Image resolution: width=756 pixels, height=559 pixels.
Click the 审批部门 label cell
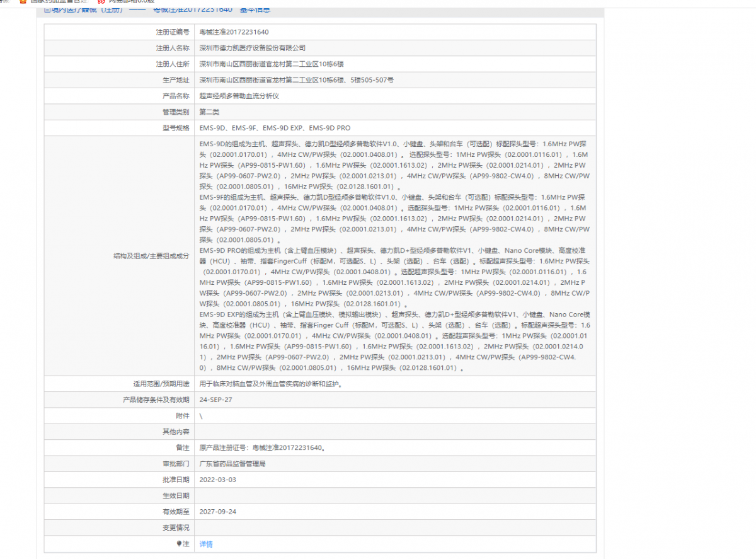119,464
